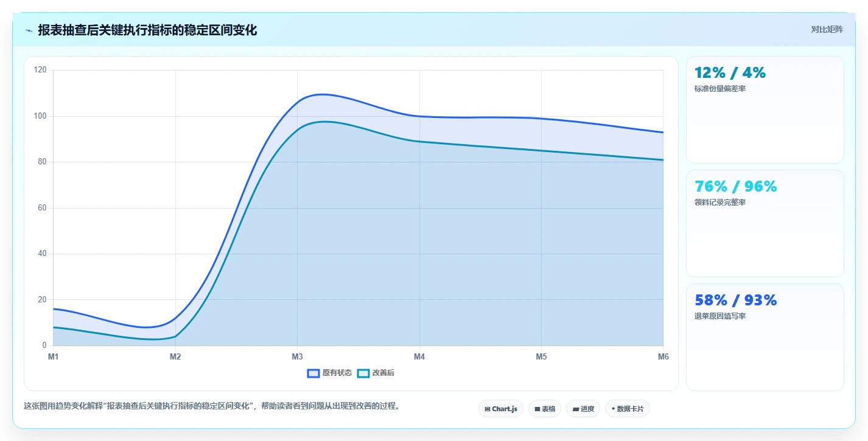
Task: Click the blue 原有状态 legend swatch
Action: [313, 373]
